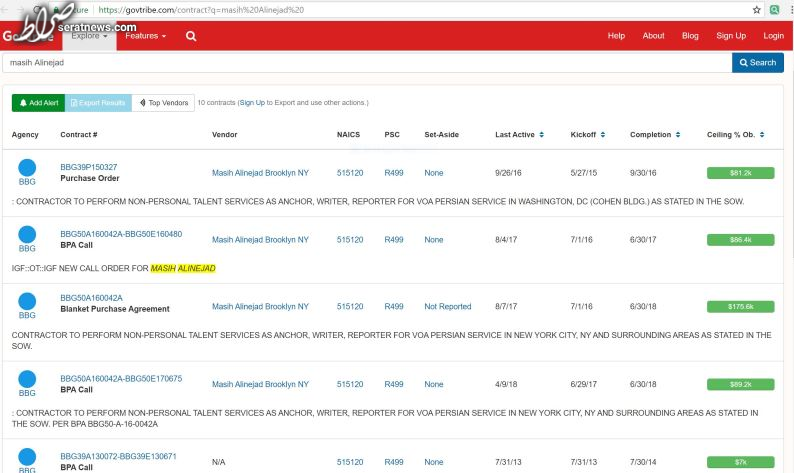The width and height of the screenshot is (794, 473).
Task: Open Top Vendors view
Action: pos(164,103)
